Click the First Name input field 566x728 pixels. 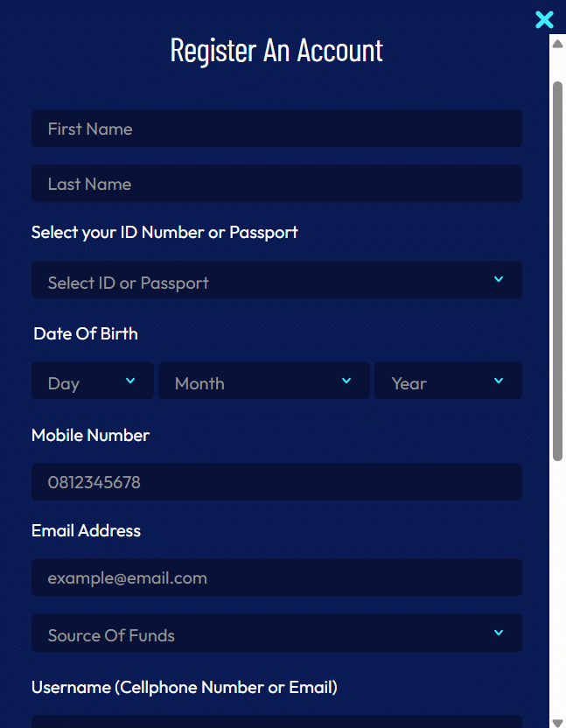pos(276,128)
